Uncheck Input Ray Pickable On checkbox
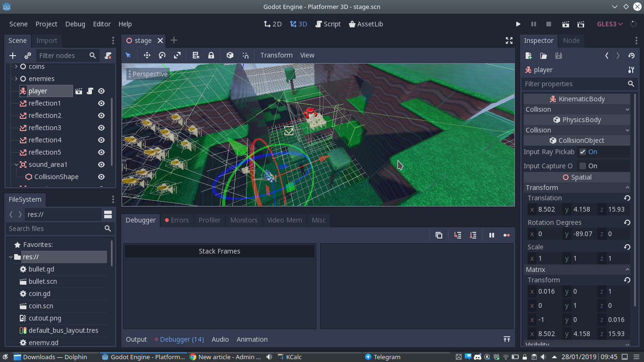Image resolution: width=644 pixels, height=362 pixels. pos(583,152)
